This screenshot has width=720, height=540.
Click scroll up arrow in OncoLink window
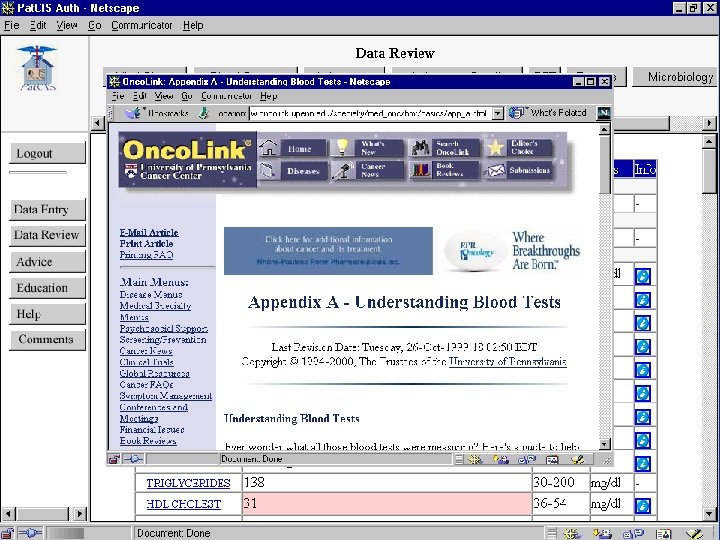pyautogui.click(x=605, y=130)
